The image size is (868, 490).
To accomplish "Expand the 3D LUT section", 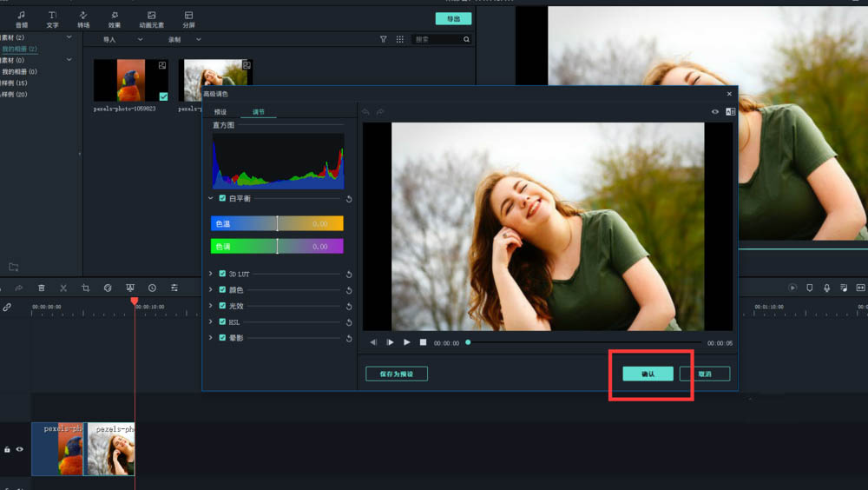I will pos(211,274).
